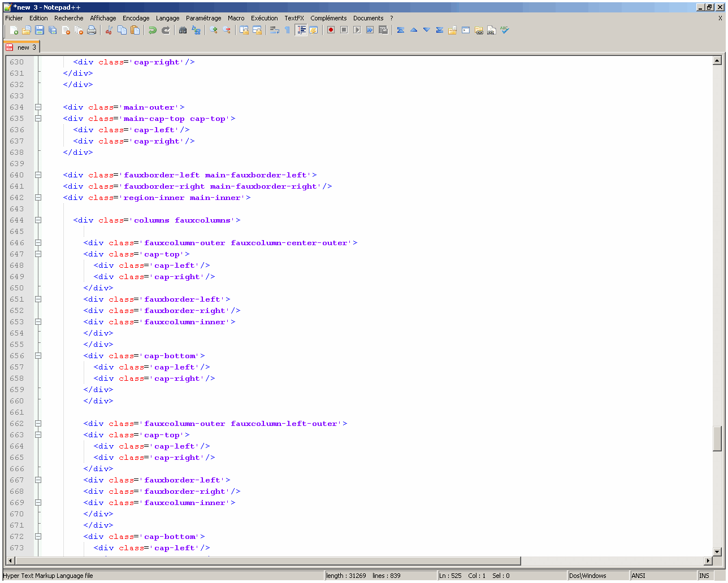Click the blue jump-to-bottom toolbar arrow icon
The height and width of the screenshot is (583, 728).
click(439, 30)
